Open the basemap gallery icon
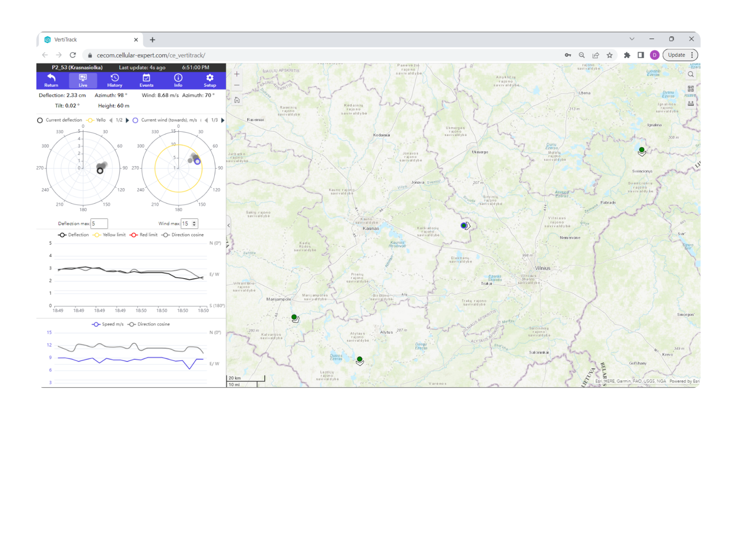 tap(691, 88)
